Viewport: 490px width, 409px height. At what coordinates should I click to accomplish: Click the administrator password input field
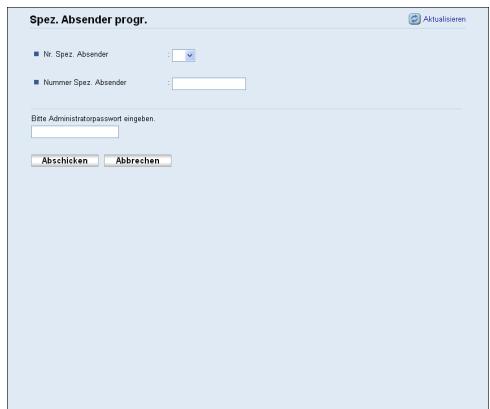click(x=75, y=132)
